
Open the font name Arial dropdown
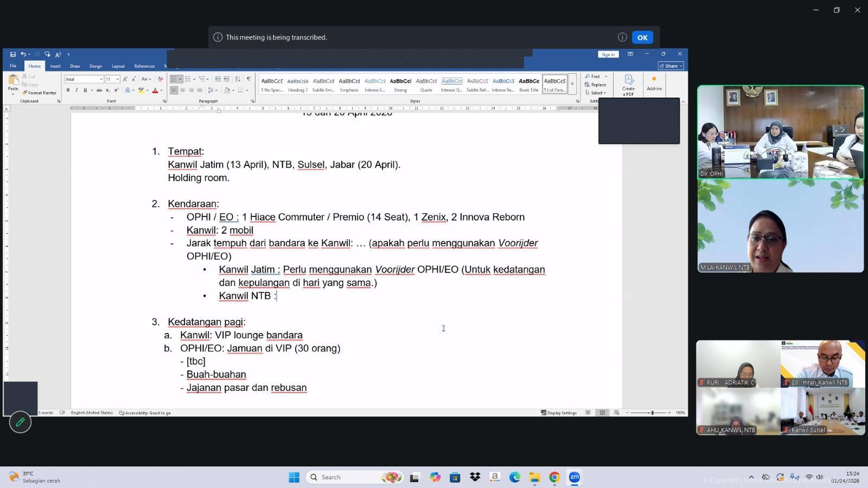(x=101, y=79)
